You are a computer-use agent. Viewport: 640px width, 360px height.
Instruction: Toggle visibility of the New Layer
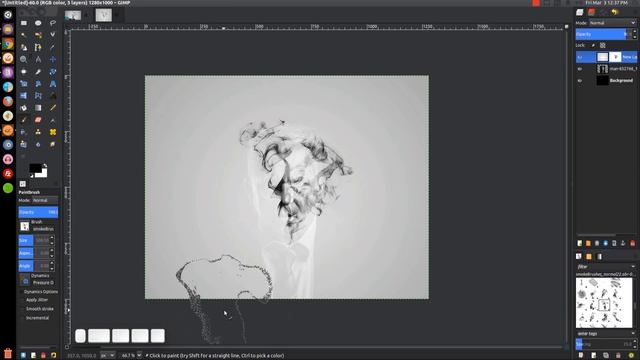click(580, 57)
